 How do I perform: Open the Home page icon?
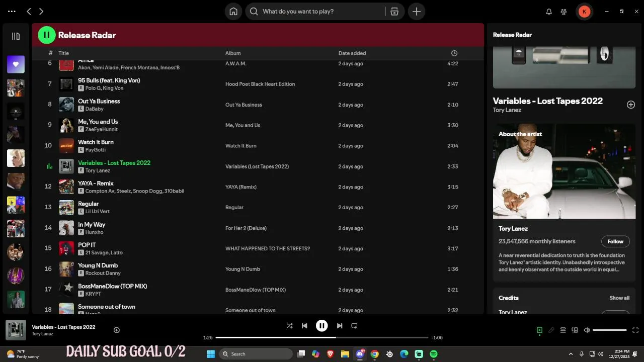[x=233, y=11]
